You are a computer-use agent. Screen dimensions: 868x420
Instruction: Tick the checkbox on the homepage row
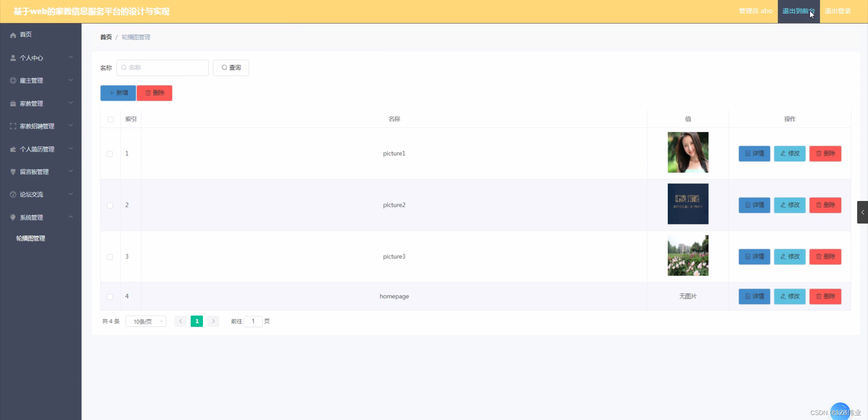click(x=110, y=297)
